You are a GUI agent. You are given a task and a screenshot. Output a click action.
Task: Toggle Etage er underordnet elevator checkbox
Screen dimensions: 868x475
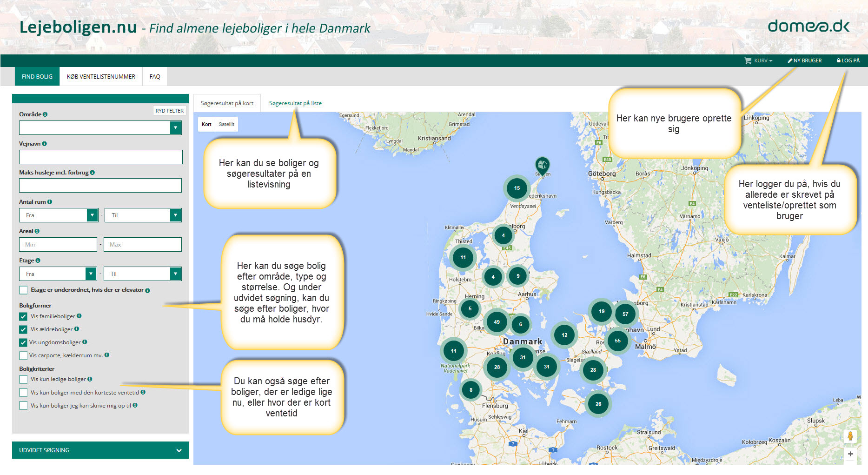click(x=23, y=290)
